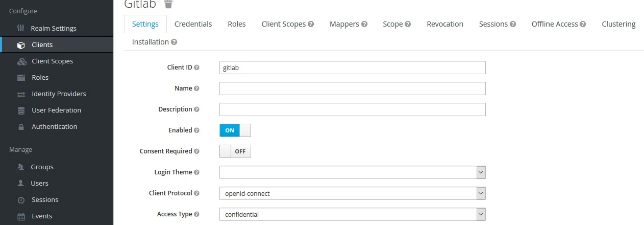Open Events from Manage section

point(42,216)
